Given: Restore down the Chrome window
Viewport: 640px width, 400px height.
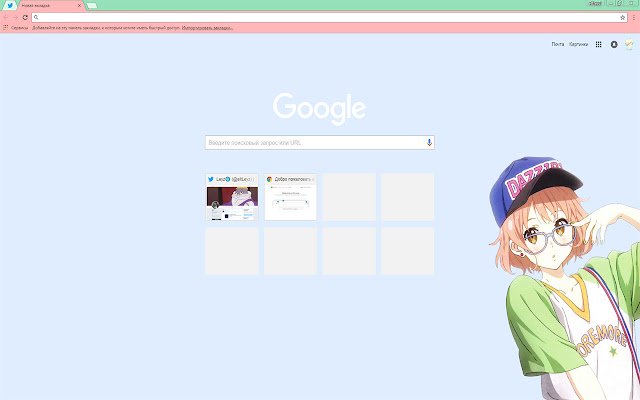Looking at the screenshot, I should [x=620, y=3].
